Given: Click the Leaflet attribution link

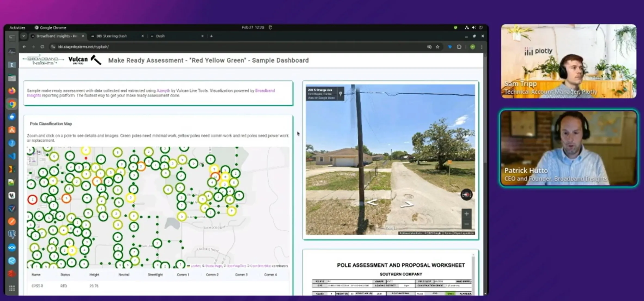Looking at the screenshot, I should (195, 266).
